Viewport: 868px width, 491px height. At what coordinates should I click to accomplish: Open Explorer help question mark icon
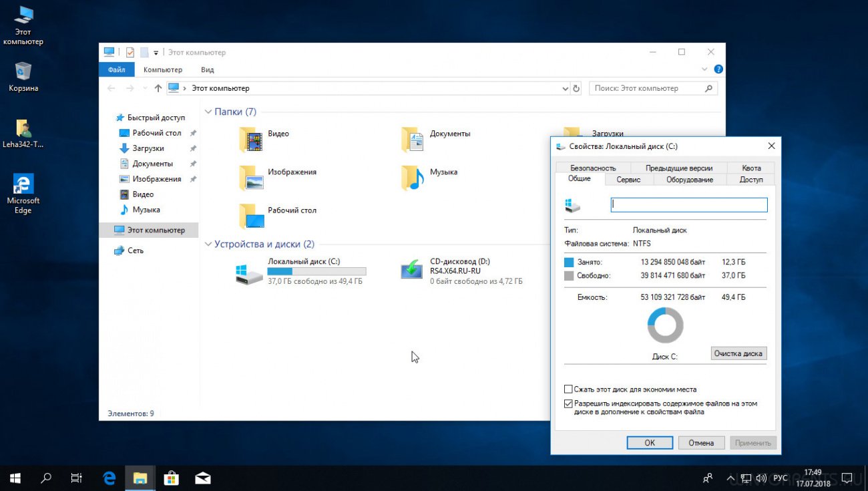718,69
